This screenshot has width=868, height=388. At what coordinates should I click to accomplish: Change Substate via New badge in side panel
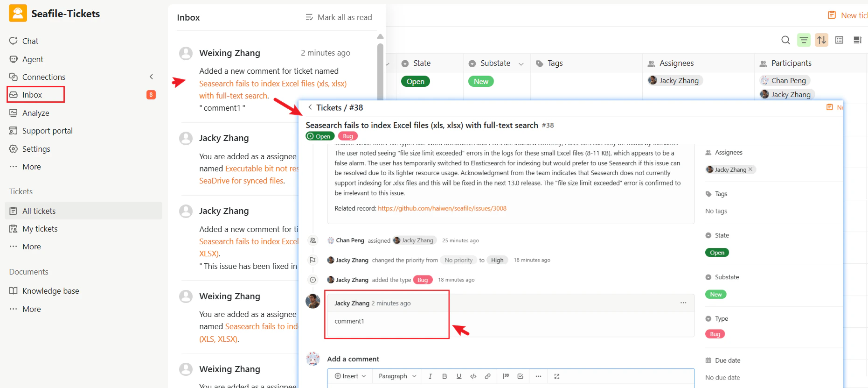tap(716, 294)
